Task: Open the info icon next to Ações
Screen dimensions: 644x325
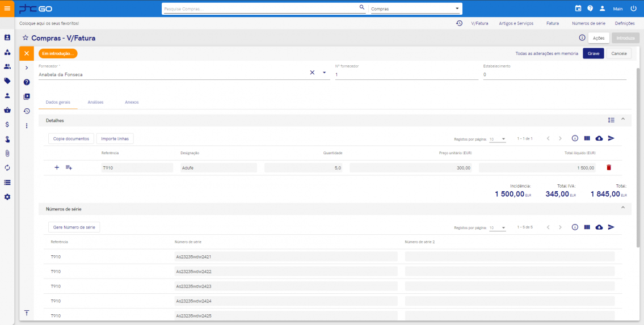Action: coord(582,38)
